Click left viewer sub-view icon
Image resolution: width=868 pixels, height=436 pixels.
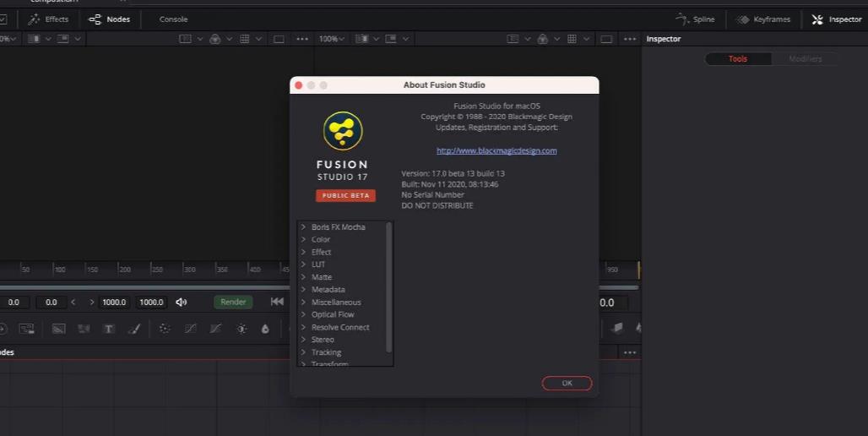pyautogui.click(x=63, y=39)
